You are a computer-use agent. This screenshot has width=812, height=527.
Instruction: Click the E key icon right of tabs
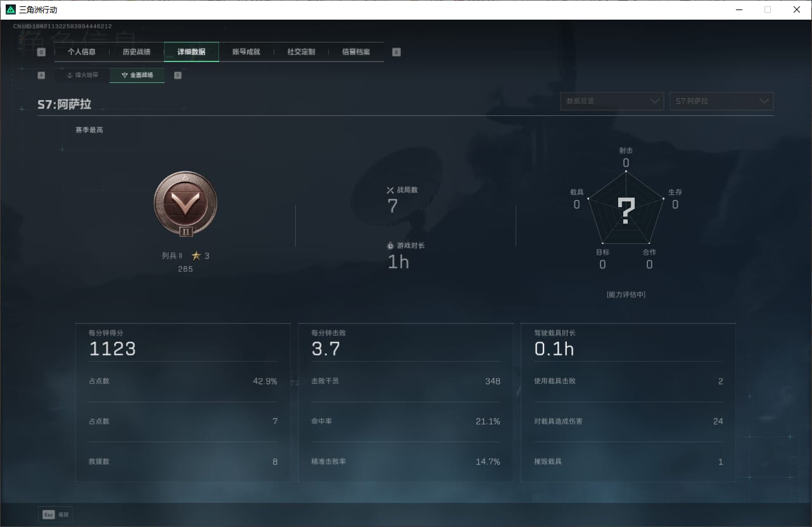pyautogui.click(x=396, y=52)
